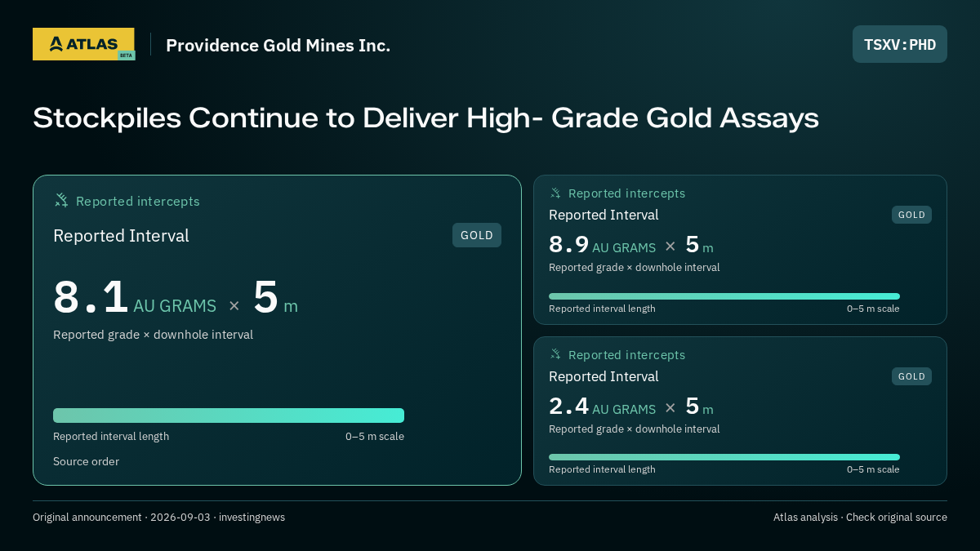Click the interval length bar in the 8.9 card

coord(724,296)
